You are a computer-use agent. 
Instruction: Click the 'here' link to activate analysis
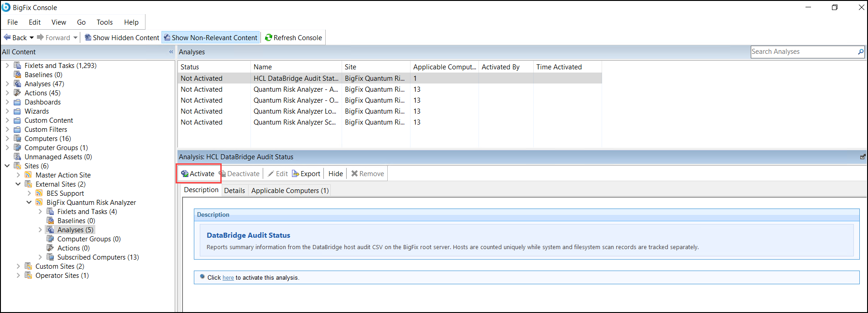click(228, 277)
